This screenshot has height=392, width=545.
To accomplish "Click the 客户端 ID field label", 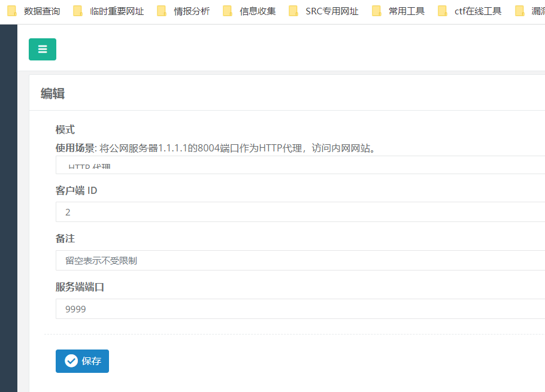I will point(76,190).
